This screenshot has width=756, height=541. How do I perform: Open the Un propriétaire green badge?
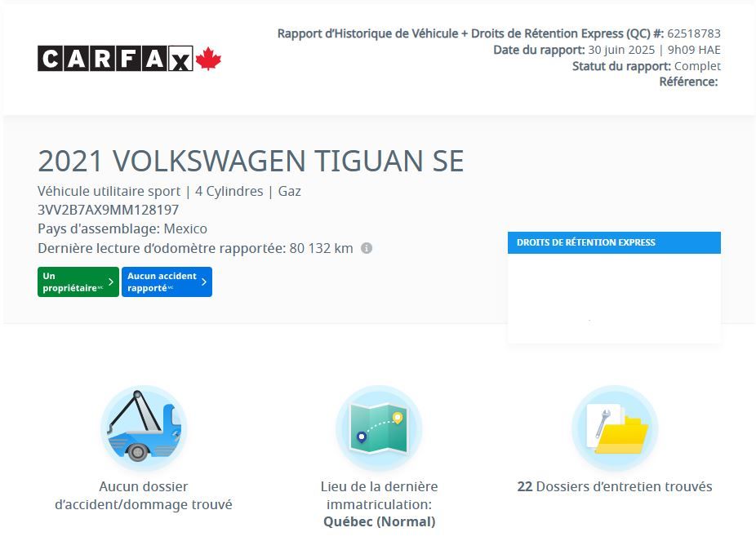78,282
